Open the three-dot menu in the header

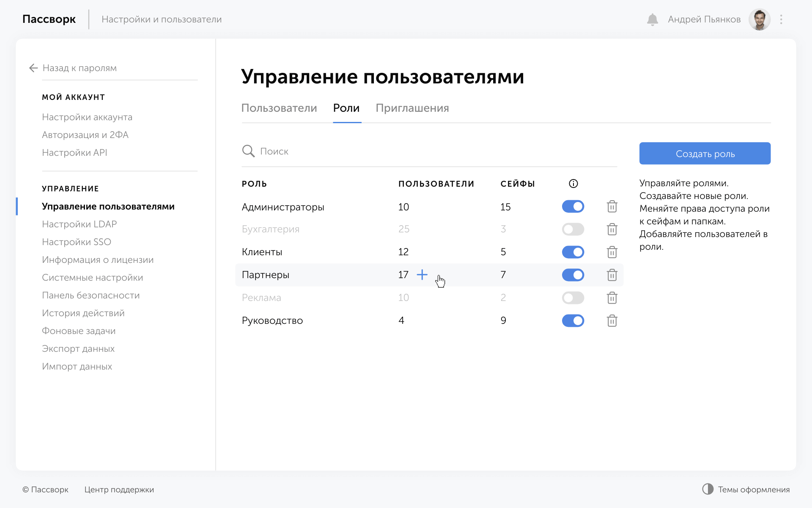(x=781, y=19)
